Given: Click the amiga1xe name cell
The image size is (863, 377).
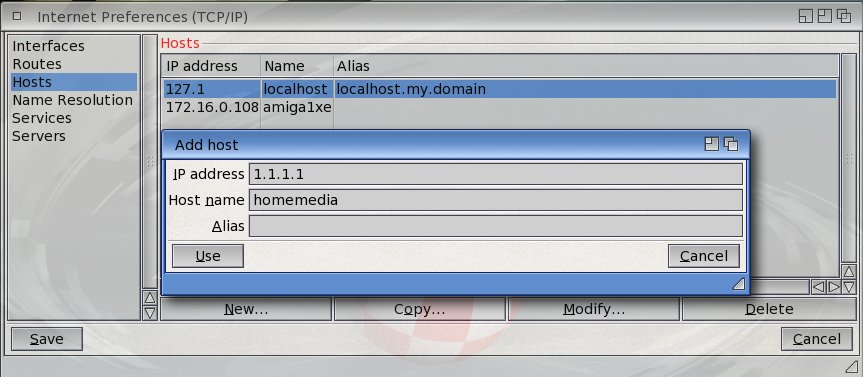Looking at the screenshot, I should pyautogui.click(x=297, y=107).
